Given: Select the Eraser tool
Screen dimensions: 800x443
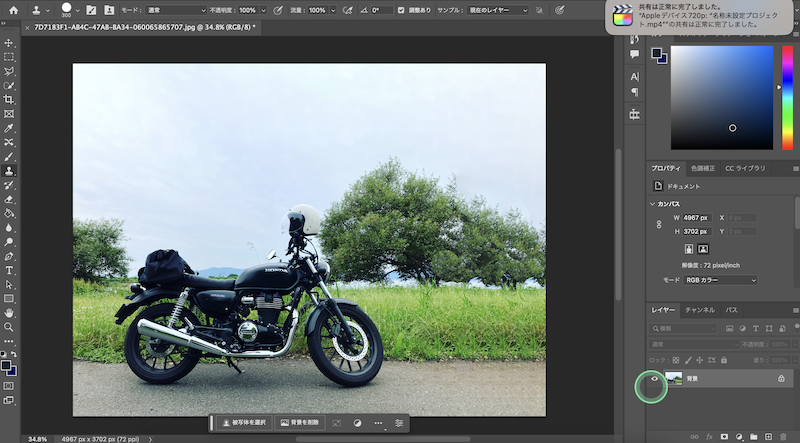Looking at the screenshot, I should [9, 200].
